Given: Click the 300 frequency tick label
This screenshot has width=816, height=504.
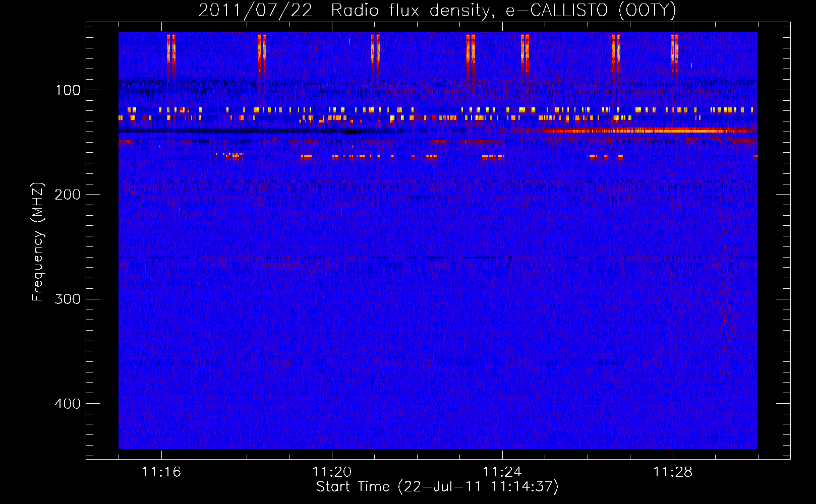Looking at the screenshot, I should point(68,299).
